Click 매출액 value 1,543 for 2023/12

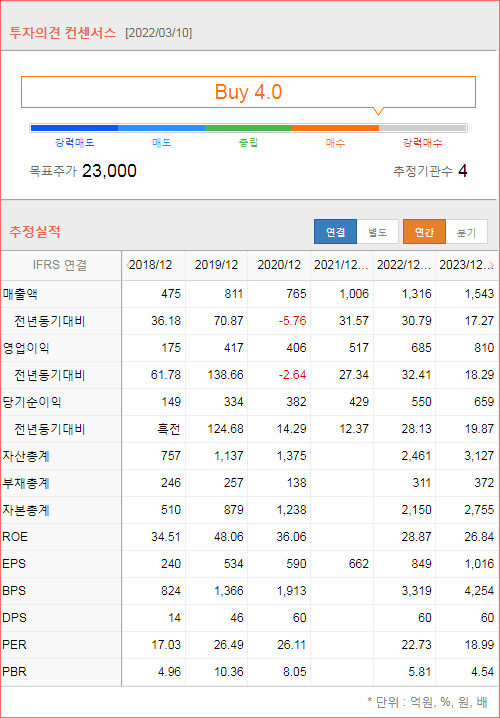(x=478, y=294)
